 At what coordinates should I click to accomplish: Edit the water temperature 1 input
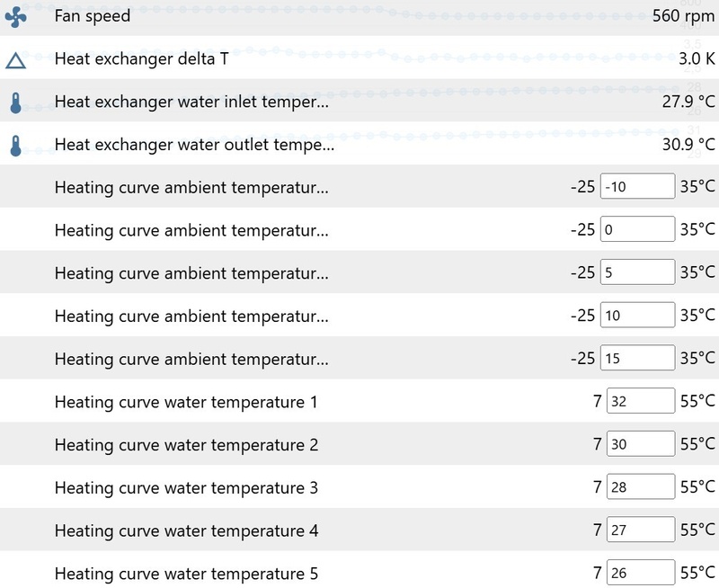tap(640, 402)
